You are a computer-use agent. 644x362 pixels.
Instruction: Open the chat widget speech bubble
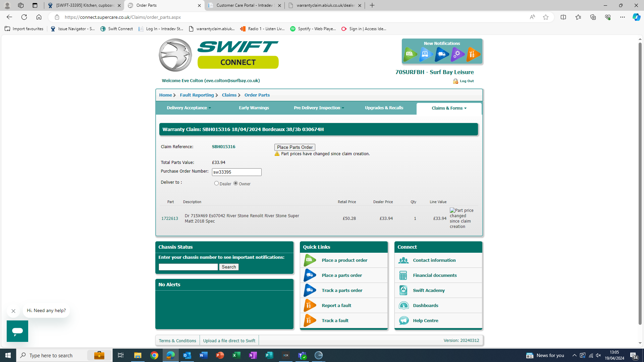pos(17,331)
